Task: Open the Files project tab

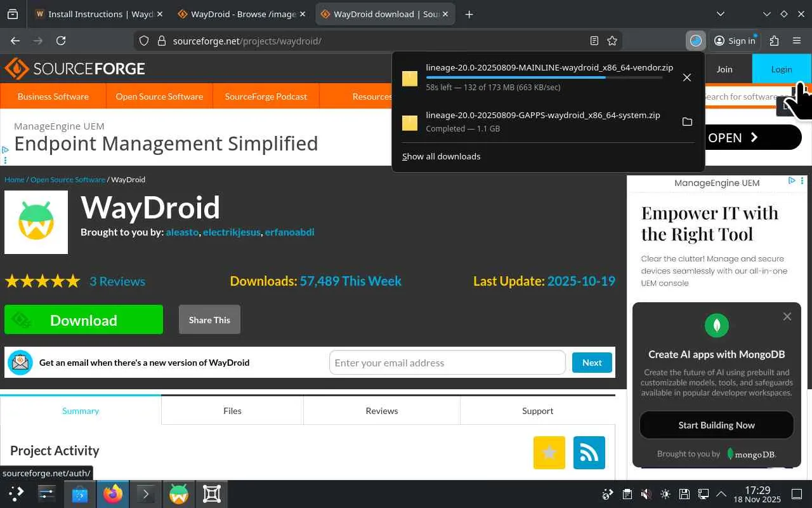Action: coord(232,410)
